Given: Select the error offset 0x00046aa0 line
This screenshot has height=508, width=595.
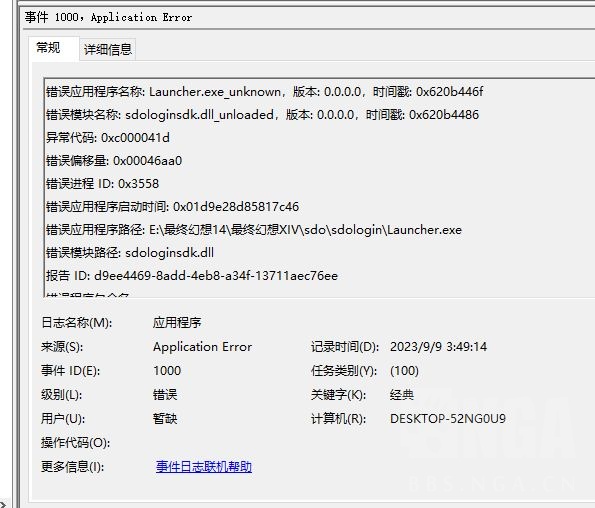Looking at the screenshot, I should click(x=114, y=161).
